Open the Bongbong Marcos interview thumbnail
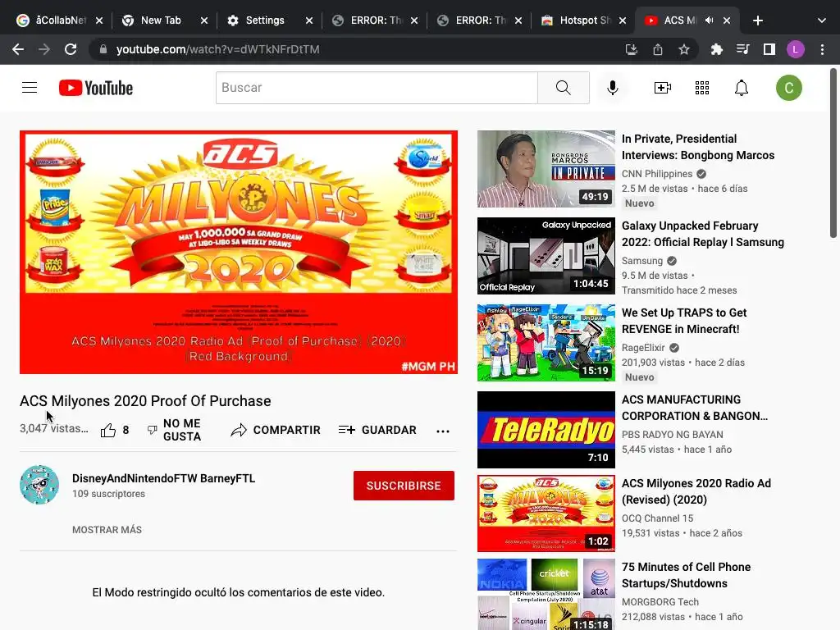The width and height of the screenshot is (840, 630). pyautogui.click(x=546, y=169)
